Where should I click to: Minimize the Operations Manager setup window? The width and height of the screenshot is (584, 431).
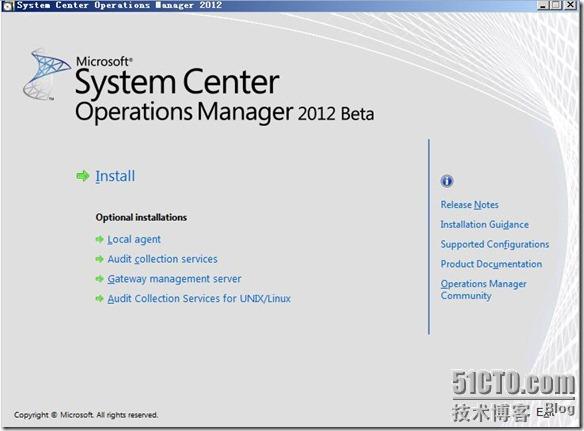543,5
